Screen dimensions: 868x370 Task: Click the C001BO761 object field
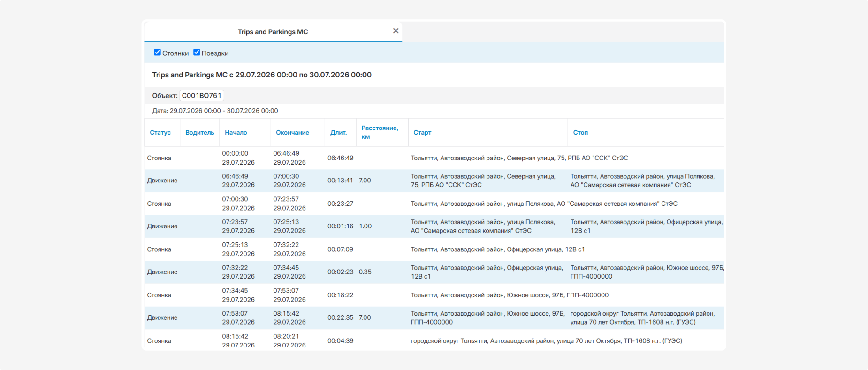(x=202, y=96)
